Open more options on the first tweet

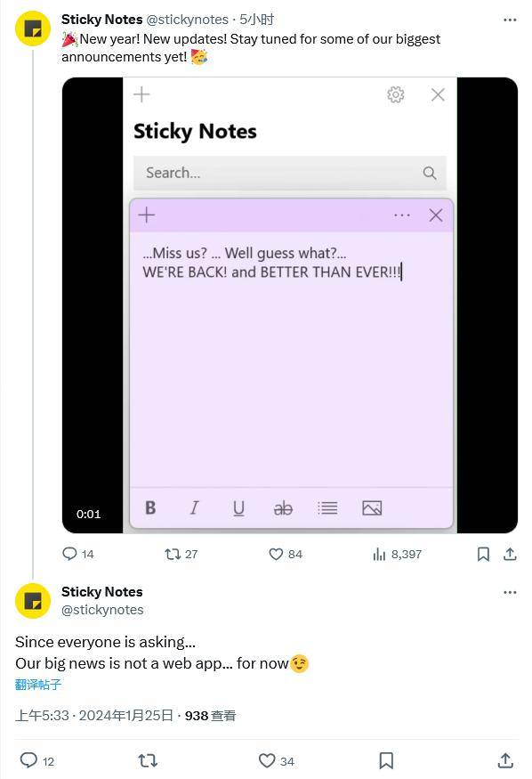(x=510, y=20)
